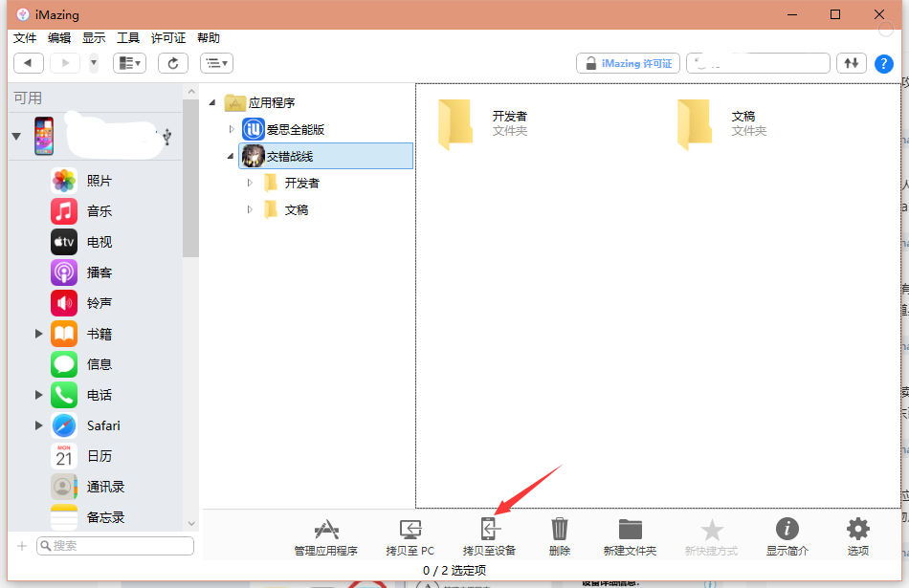The image size is (909, 588).
Task: Click the Delete (删除) trash icon
Action: click(x=560, y=537)
